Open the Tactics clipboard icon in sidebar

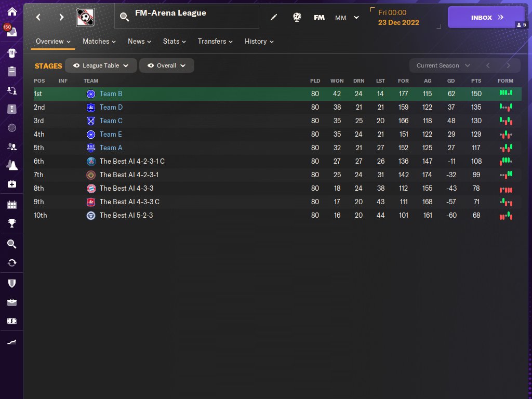(12, 71)
